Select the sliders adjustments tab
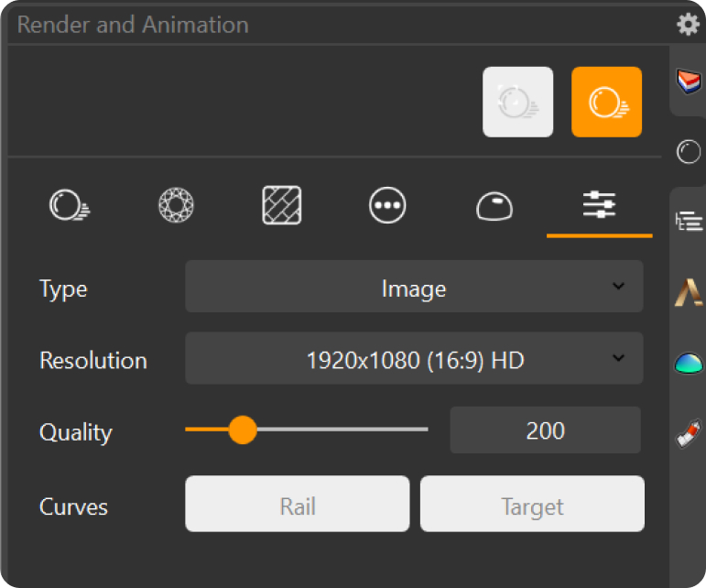706x588 pixels. coord(600,205)
